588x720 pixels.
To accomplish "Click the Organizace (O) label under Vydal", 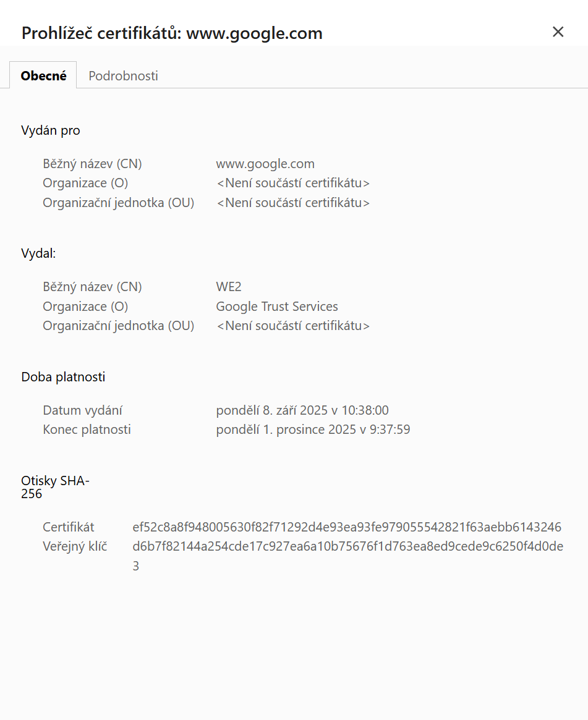I will coord(85,306).
